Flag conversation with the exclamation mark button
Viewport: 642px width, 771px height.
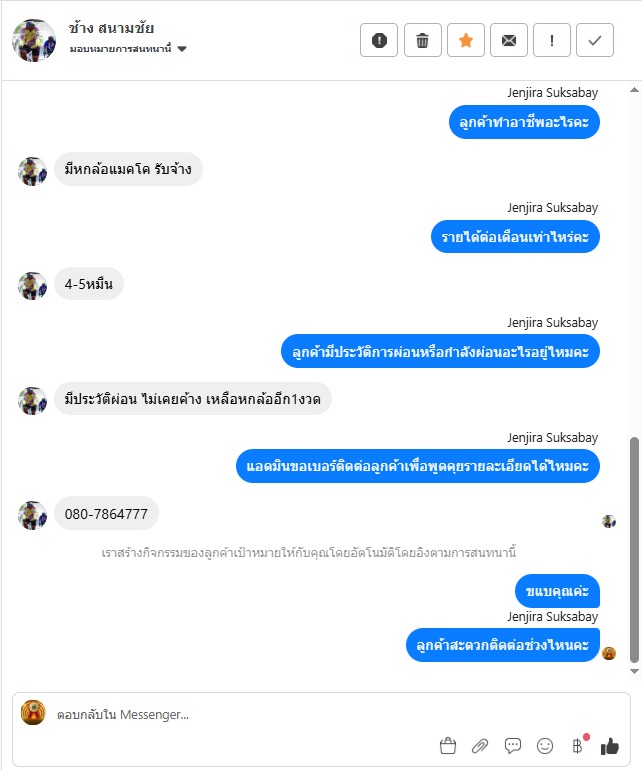pos(552,40)
